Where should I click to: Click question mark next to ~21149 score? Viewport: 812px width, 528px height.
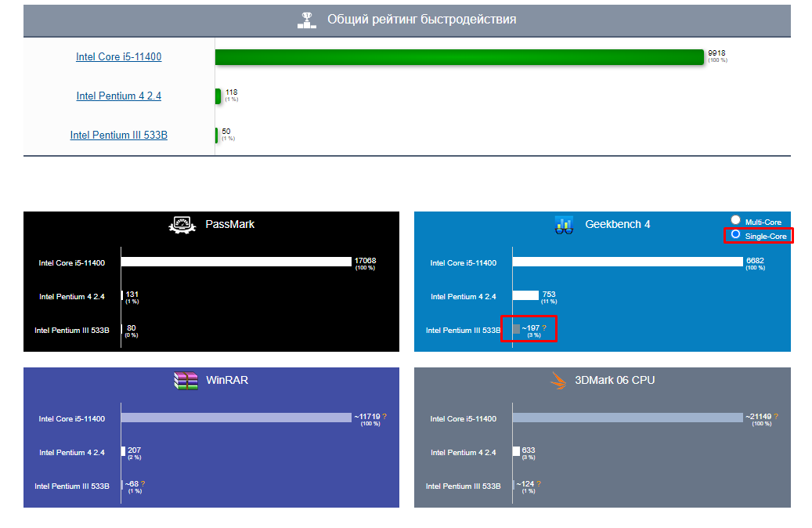coord(776,417)
